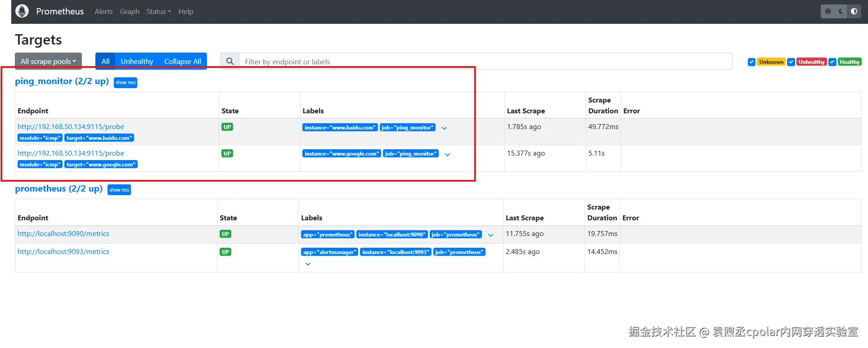This screenshot has width=868, height=348.
Task: Select the All targets filter tab
Action: pos(105,61)
